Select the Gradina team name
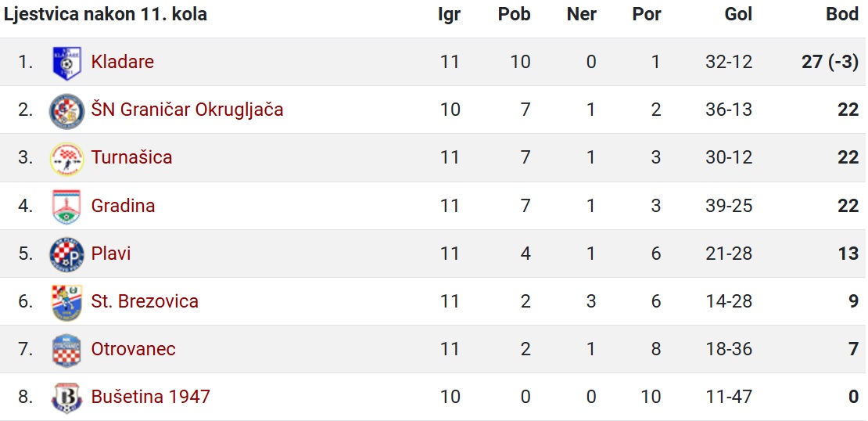Viewport: 868px width, 421px height. (123, 206)
